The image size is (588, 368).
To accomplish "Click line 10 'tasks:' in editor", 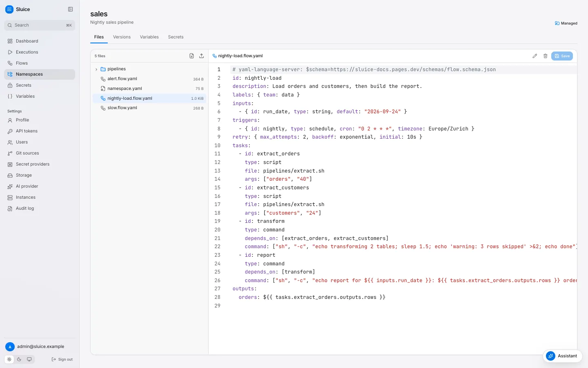I will tap(242, 146).
